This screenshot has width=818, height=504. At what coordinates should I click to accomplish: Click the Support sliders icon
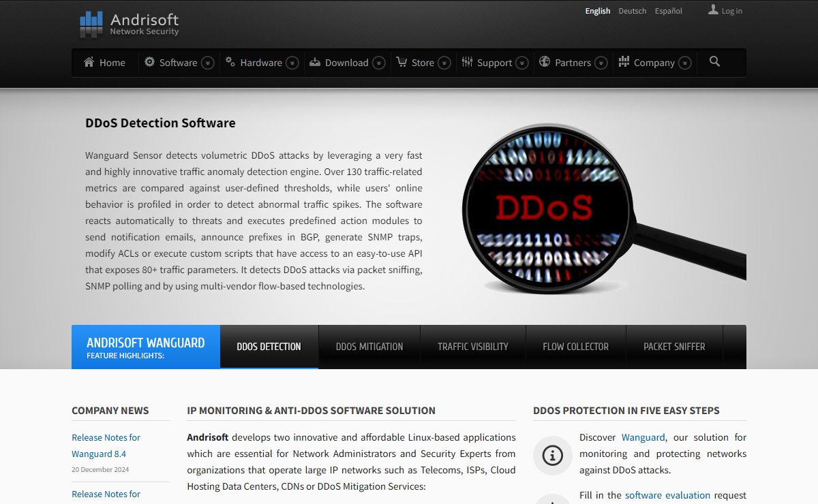click(467, 61)
